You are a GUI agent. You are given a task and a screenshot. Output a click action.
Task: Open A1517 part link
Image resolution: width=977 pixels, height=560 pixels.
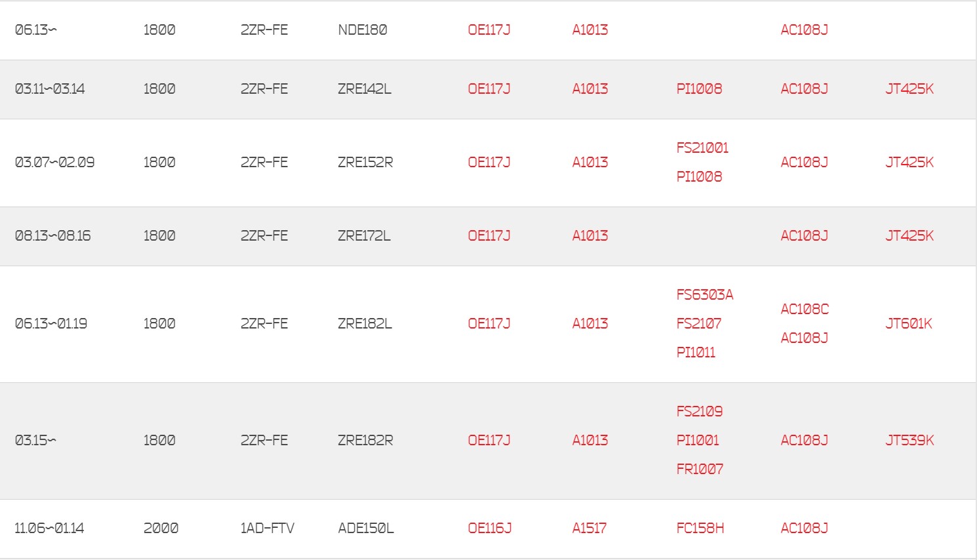click(589, 529)
